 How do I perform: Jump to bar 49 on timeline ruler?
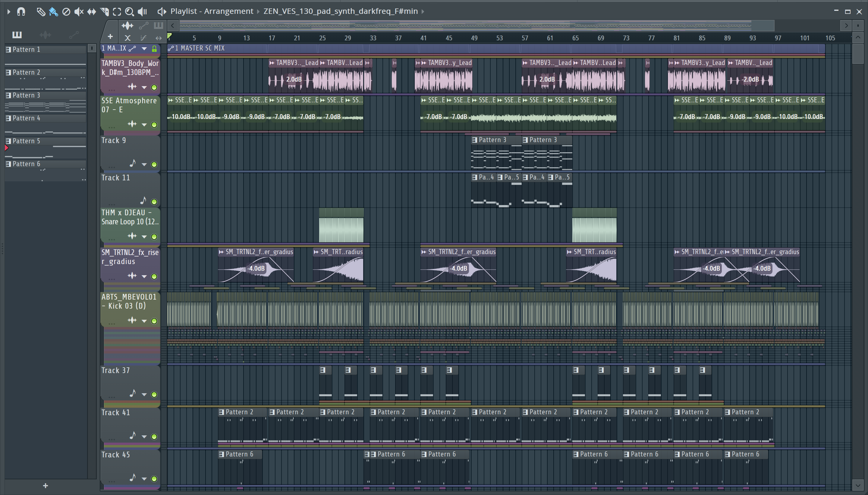474,38
